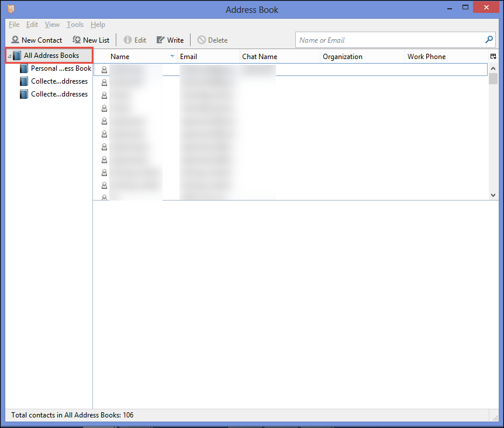The height and width of the screenshot is (428, 504).
Task: Click the Write pencil icon
Action: [160, 40]
